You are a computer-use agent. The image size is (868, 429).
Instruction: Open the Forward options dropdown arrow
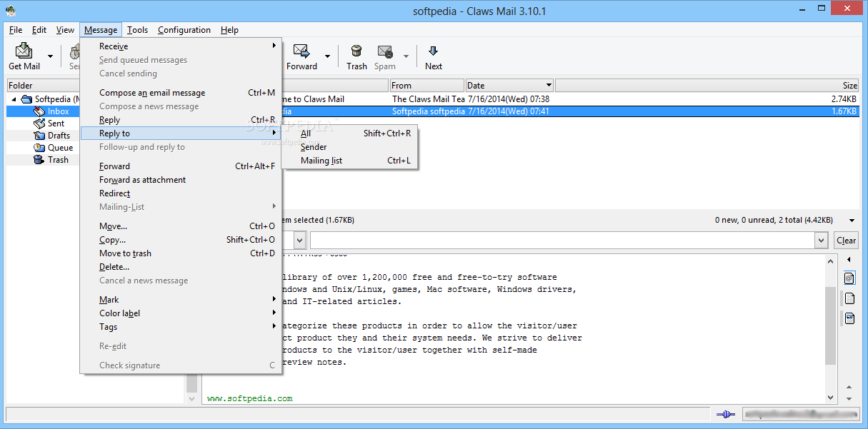point(327,56)
